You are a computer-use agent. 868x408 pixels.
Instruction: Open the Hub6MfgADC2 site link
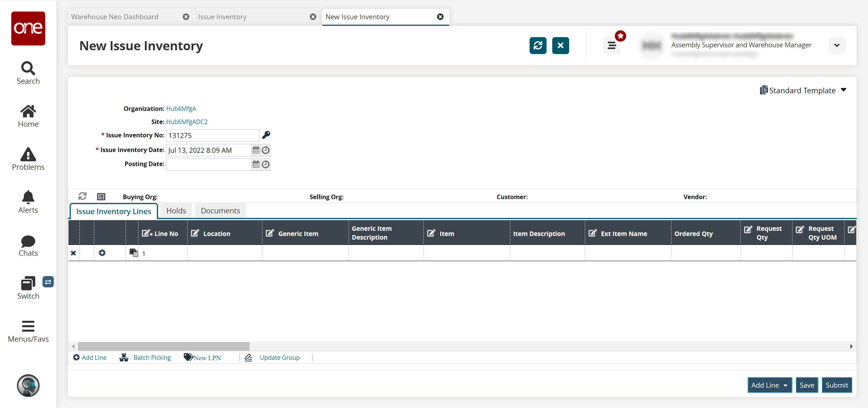pos(187,122)
